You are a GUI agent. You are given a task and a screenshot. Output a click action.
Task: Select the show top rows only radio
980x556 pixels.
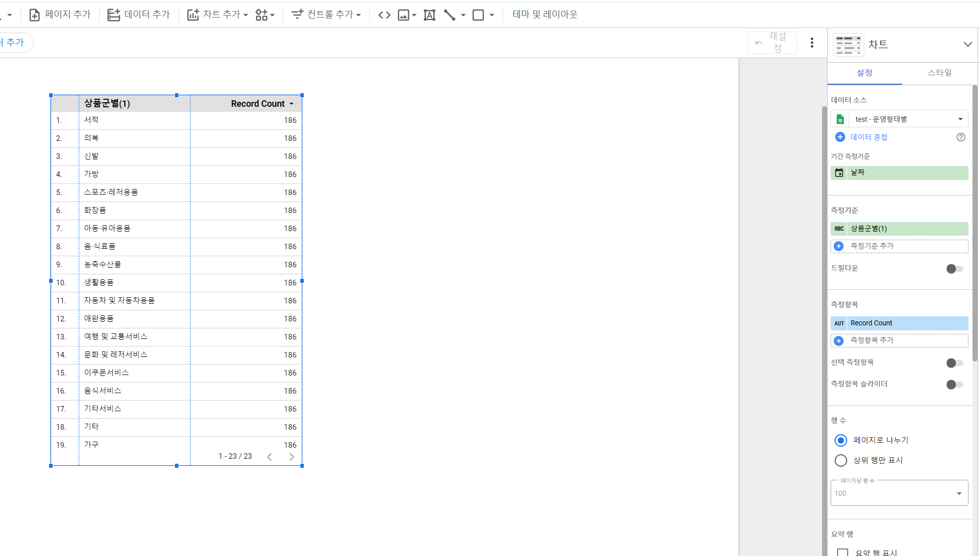click(841, 460)
